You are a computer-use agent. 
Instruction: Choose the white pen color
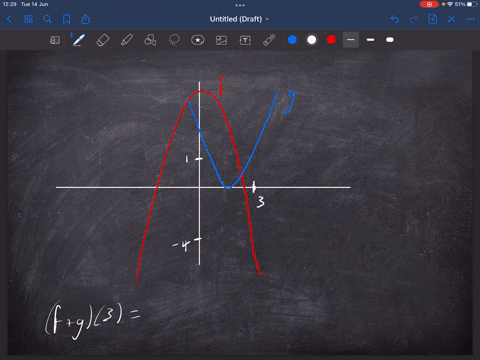coord(312,40)
